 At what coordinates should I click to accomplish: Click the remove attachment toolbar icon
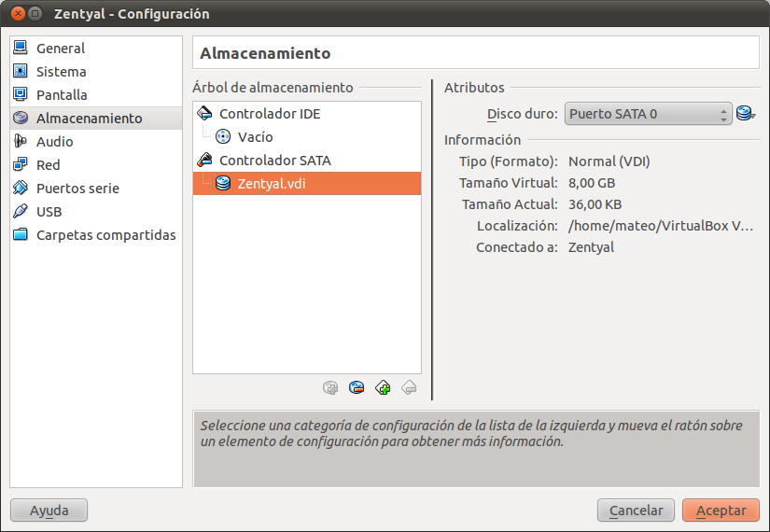357,388
